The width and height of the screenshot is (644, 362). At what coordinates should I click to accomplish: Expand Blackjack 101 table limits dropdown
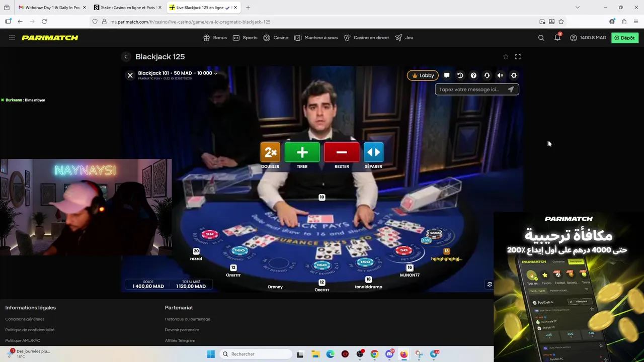pyautogui.click(x=215, y=73)
